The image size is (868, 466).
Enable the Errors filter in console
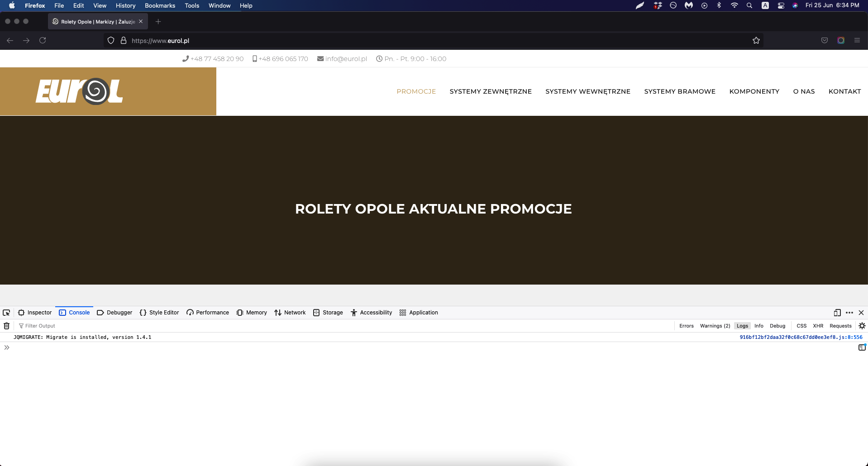click(686, 326)
